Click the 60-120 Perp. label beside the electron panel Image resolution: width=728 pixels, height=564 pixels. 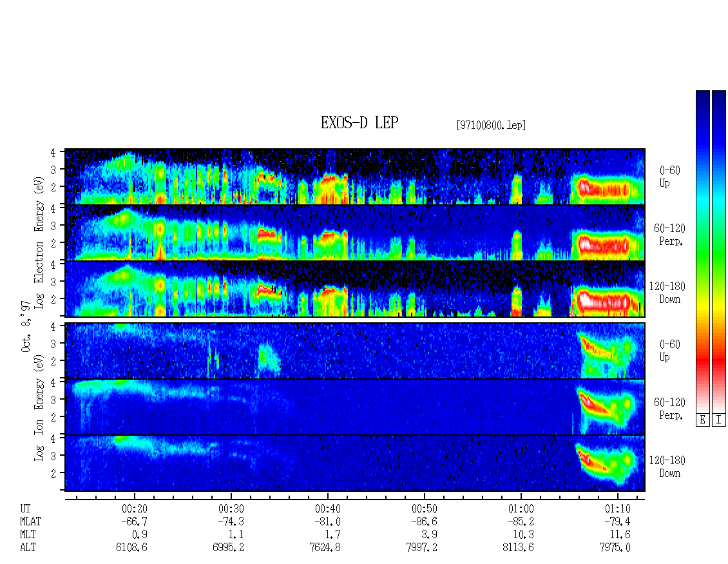click(669, 235)
